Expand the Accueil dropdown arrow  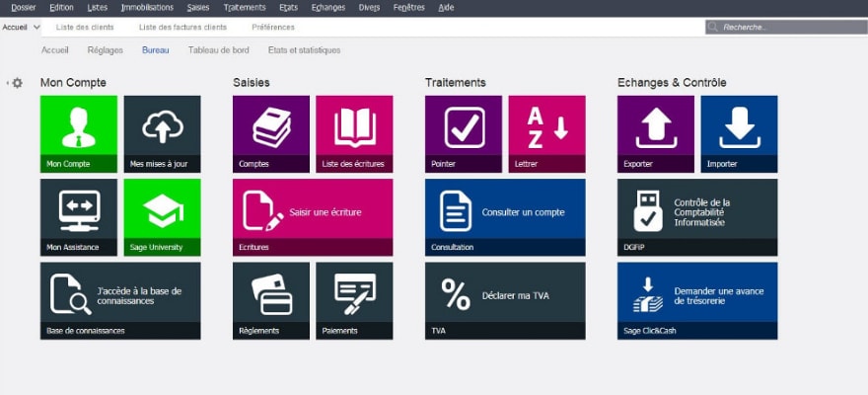[x=36, y=28]
